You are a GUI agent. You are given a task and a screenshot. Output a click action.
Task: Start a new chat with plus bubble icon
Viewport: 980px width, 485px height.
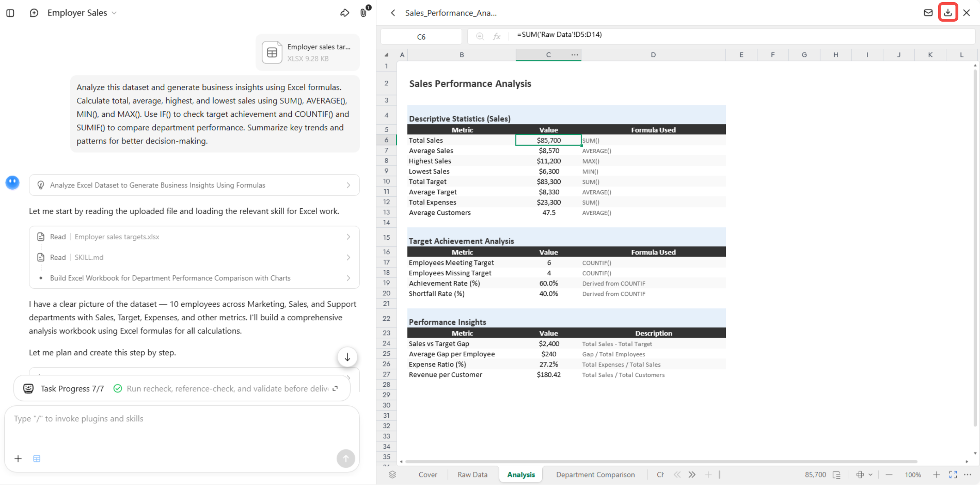click(34, 13)
